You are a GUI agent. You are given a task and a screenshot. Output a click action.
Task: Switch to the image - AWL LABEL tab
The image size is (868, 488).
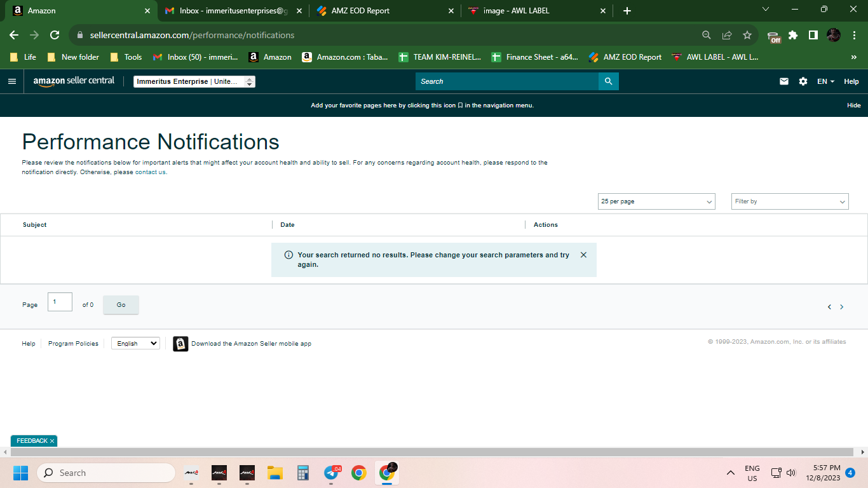pos(537,11)
